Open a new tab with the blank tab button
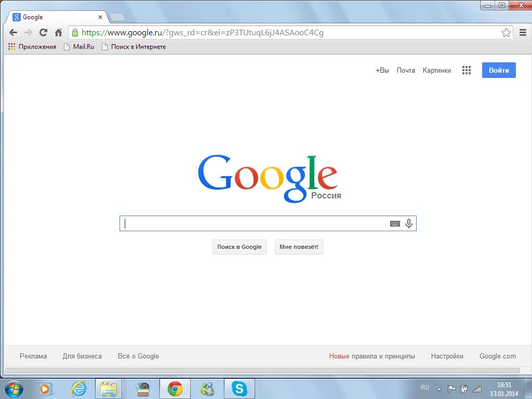The image size is (532, 399). coord(117,17)
